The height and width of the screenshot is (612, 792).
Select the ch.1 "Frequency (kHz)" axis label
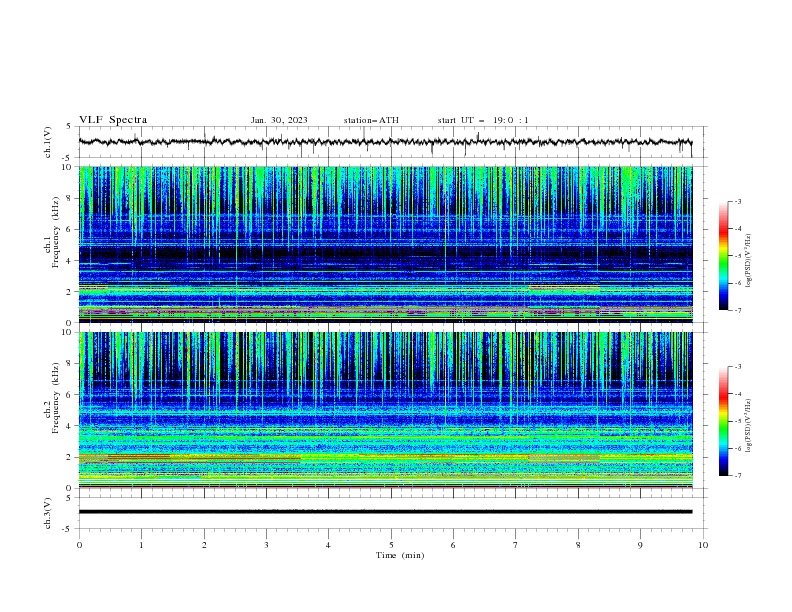[x=56, y=232]
